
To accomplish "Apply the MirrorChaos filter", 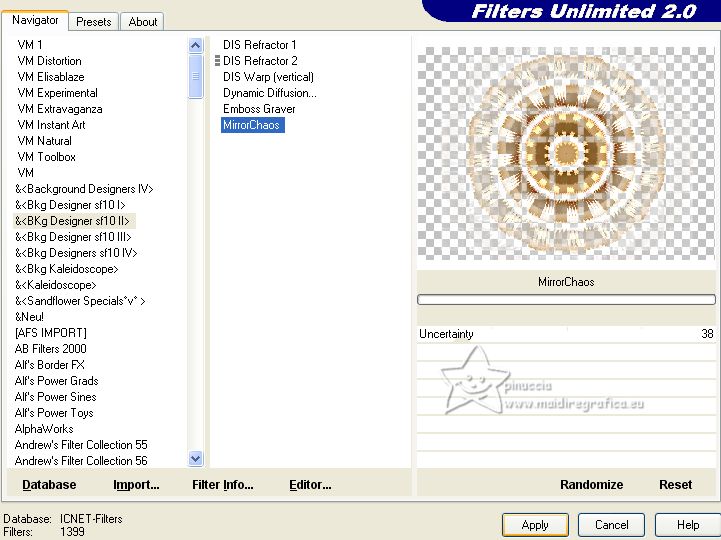I will coord(535,525).
